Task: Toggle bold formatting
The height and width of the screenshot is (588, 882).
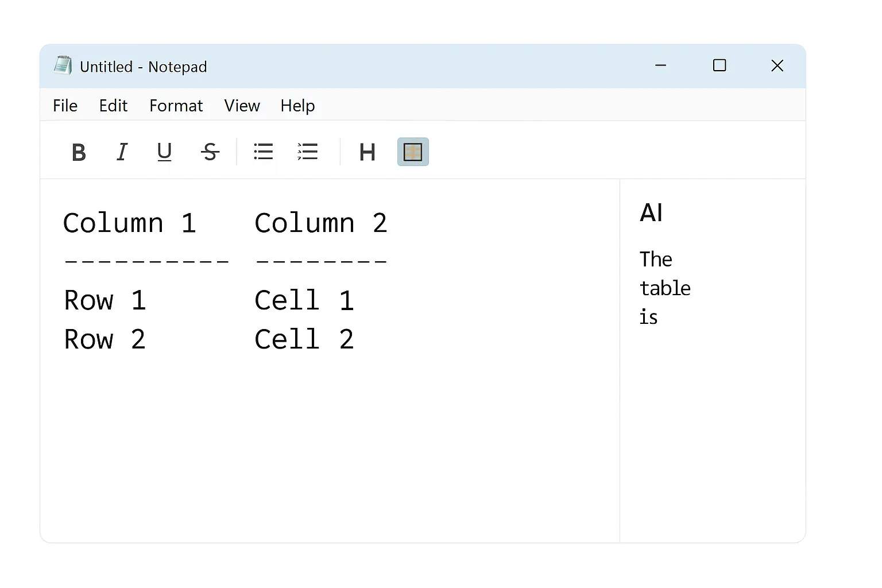Action: coord(79,152)
